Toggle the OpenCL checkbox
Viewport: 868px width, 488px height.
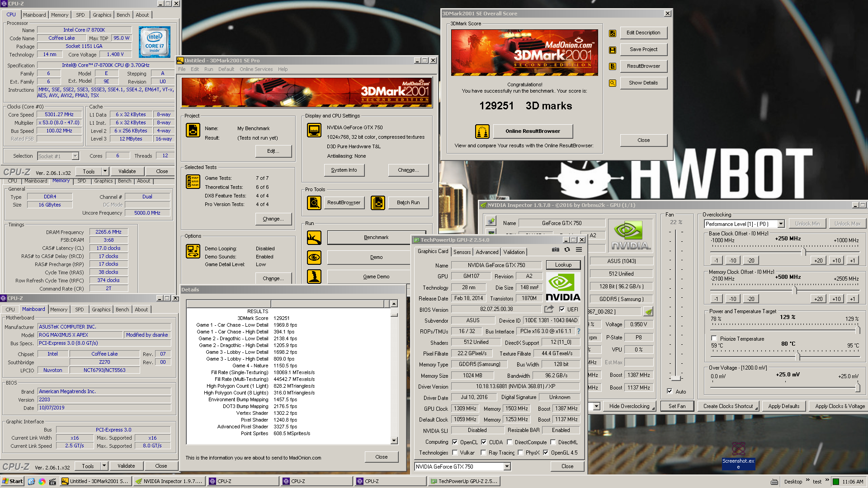point(455,442)
